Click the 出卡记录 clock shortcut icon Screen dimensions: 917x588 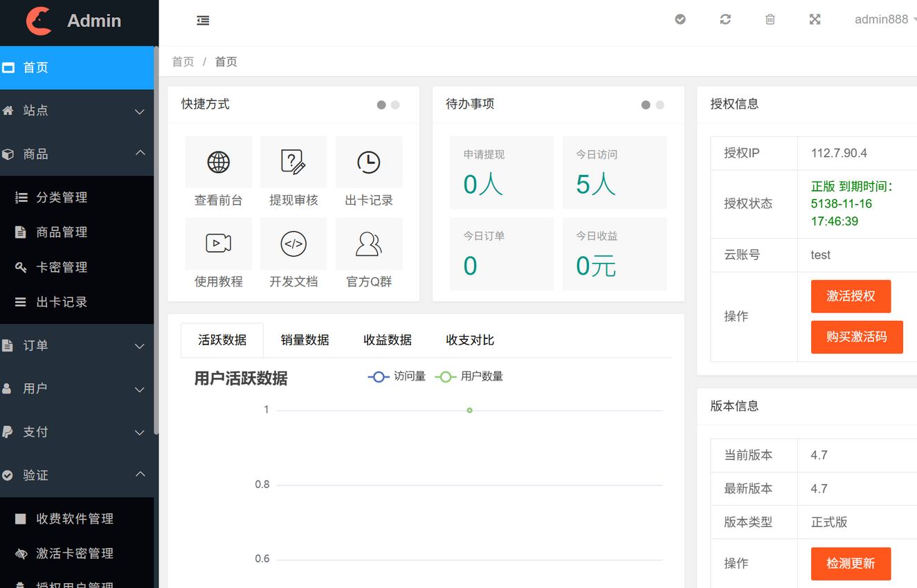pos(369,162)
